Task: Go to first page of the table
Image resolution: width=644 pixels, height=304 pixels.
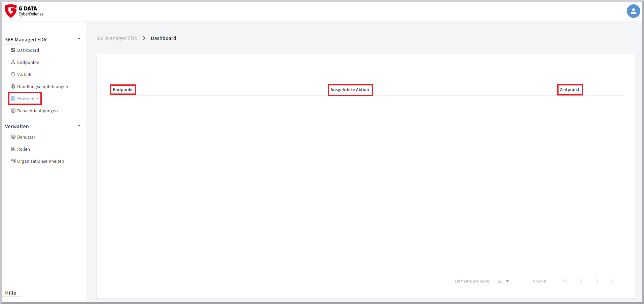Action: click(565, 281)
